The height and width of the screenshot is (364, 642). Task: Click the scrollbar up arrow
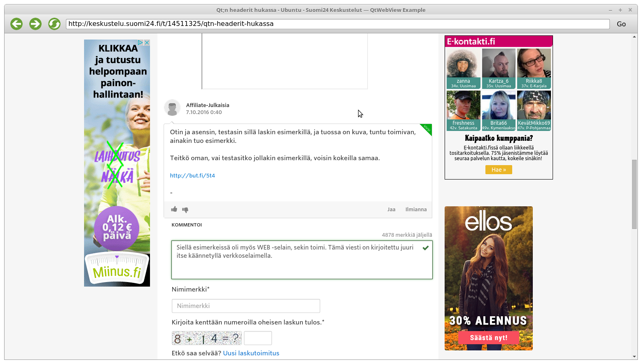coord(635,37)
